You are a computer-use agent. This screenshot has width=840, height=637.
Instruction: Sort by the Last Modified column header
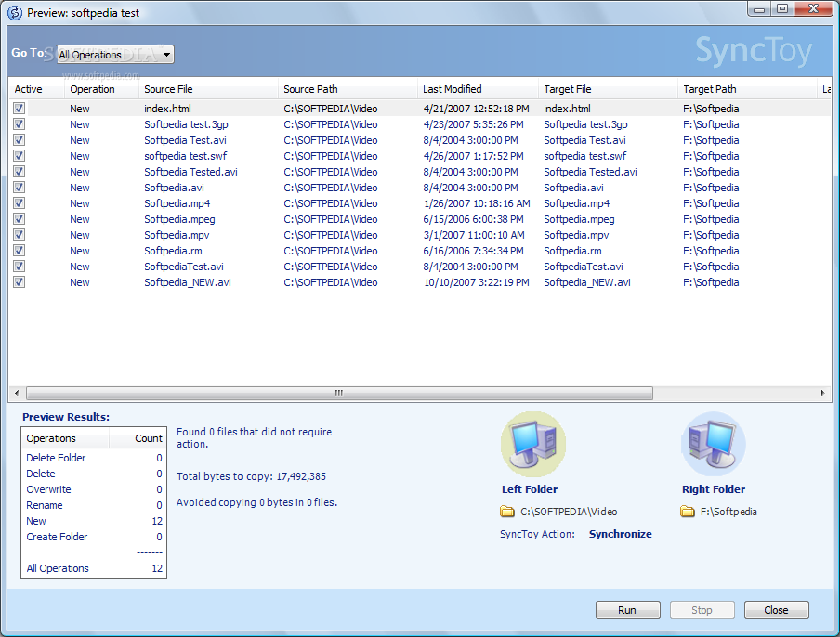coord(478,89)
